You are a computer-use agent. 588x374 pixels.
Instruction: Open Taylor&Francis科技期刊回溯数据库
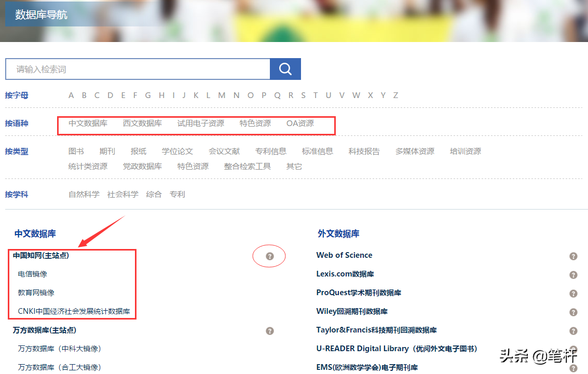376,330
